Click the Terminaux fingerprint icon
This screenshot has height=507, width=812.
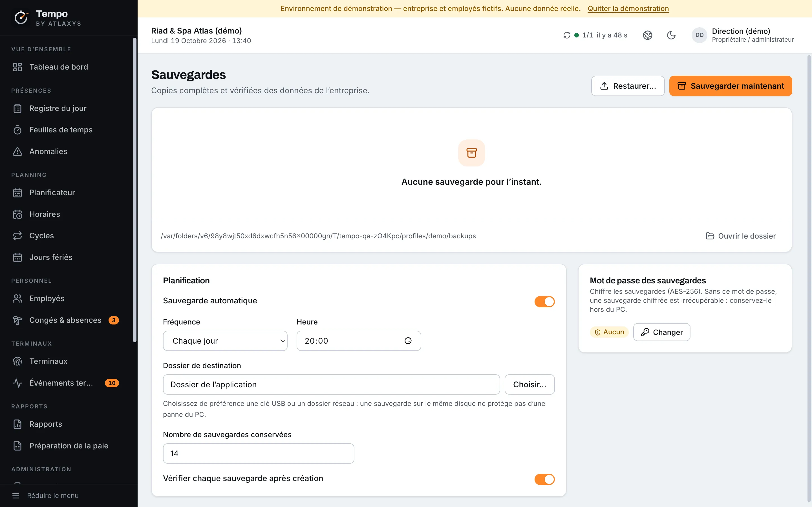[x=17, y=361]
